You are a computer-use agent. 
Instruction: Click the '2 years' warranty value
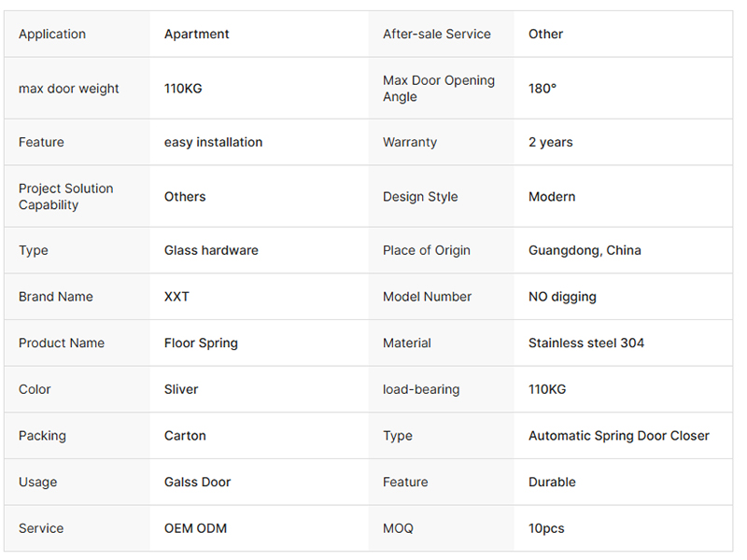550,143
